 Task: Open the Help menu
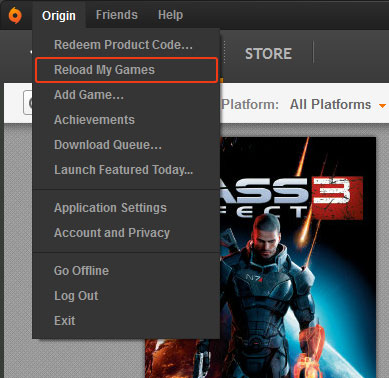point(170,15)
